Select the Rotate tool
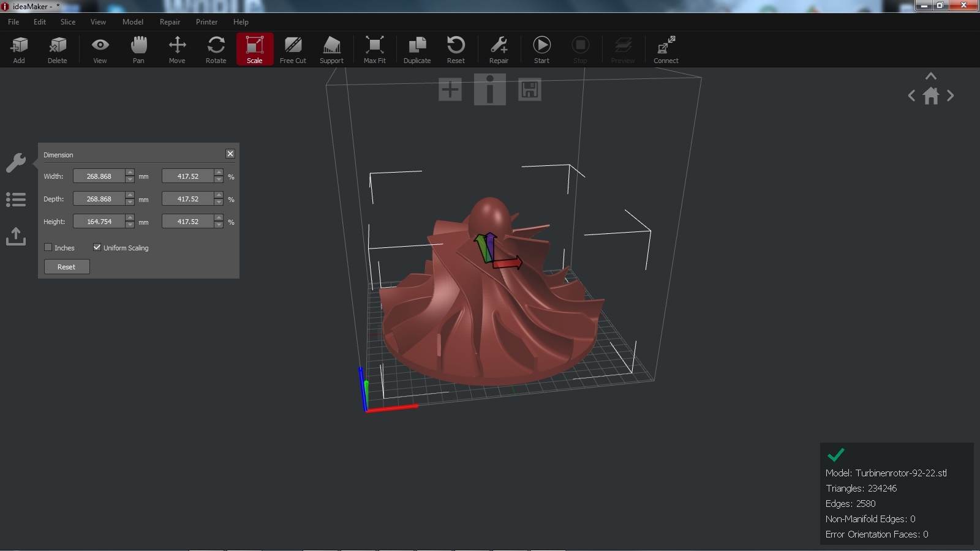This screenshot has height=551, width=980. click(x=216, y=49)
